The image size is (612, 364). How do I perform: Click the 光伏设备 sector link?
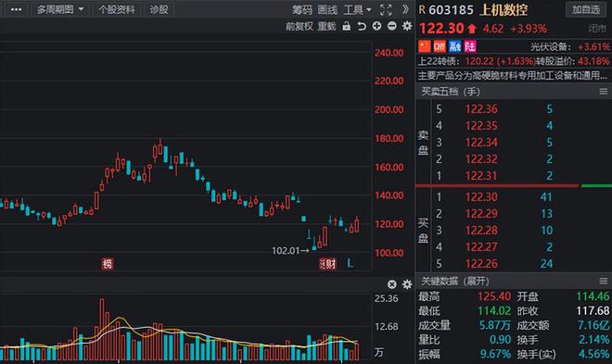pos(550,46)
